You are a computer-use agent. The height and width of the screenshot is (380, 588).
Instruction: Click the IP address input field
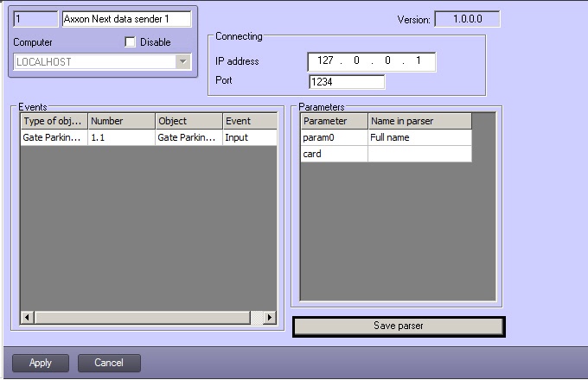click(x=371, y=62)
